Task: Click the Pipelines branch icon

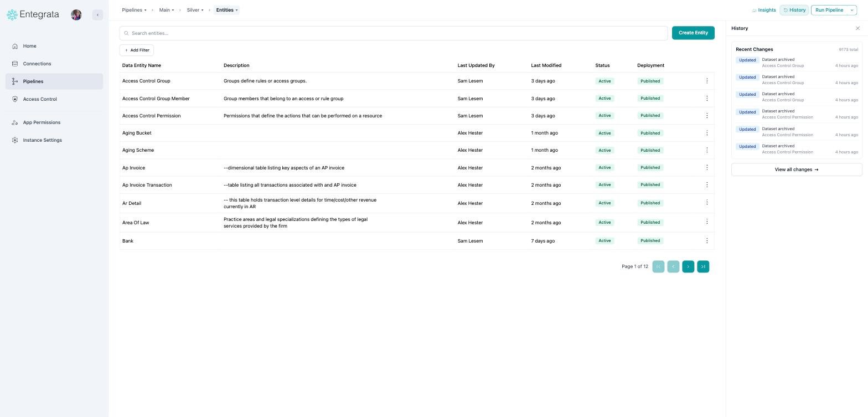Action: click(15, 81)
